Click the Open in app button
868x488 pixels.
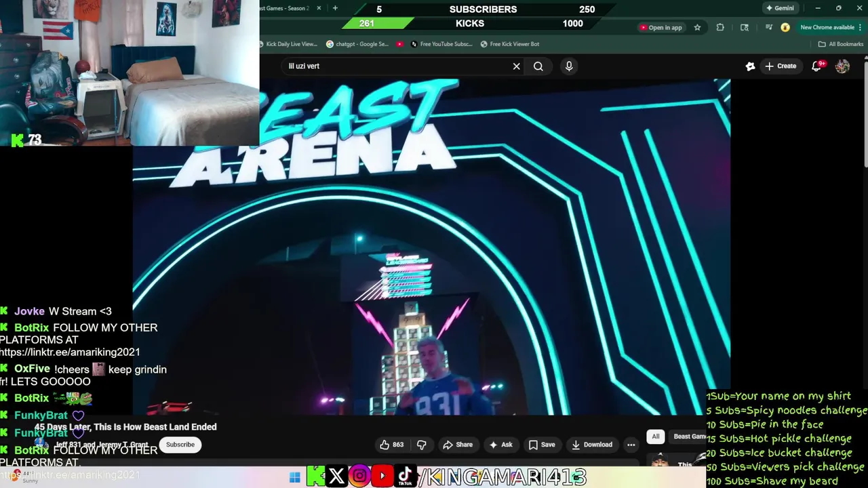coord(660,28)
